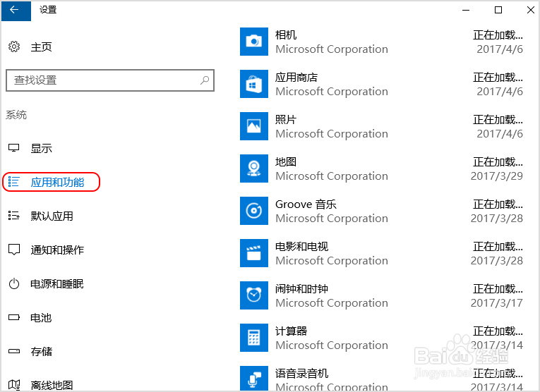Image resolution: width=540 pixels, height=392 pixels.
Task: Open 电源和睡眠 settings section
Action: [56, 284]
